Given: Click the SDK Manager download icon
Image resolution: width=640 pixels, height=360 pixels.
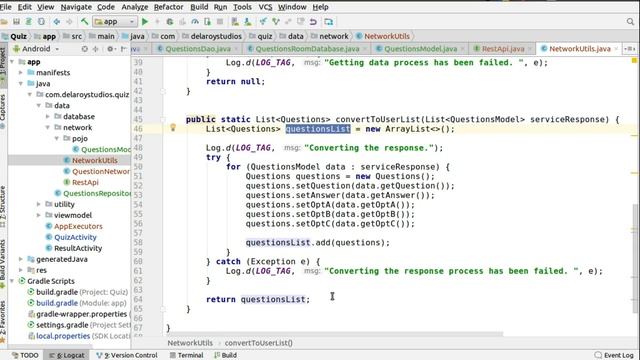Looking at the screenshot, I should coord(247,22).
